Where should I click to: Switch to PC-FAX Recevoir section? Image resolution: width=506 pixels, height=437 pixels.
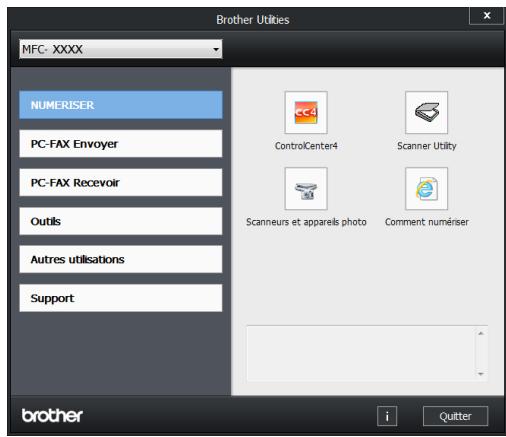121,182
